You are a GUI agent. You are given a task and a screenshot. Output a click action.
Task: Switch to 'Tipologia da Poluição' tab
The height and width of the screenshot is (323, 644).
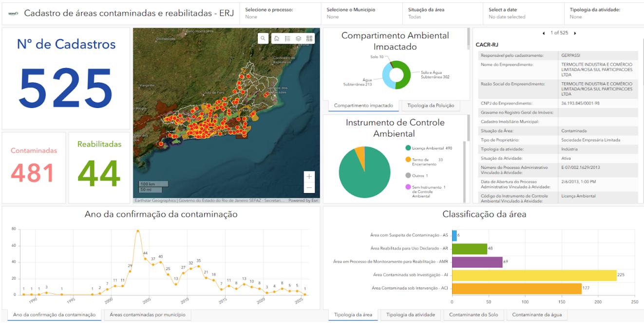[x=430, y=106]
